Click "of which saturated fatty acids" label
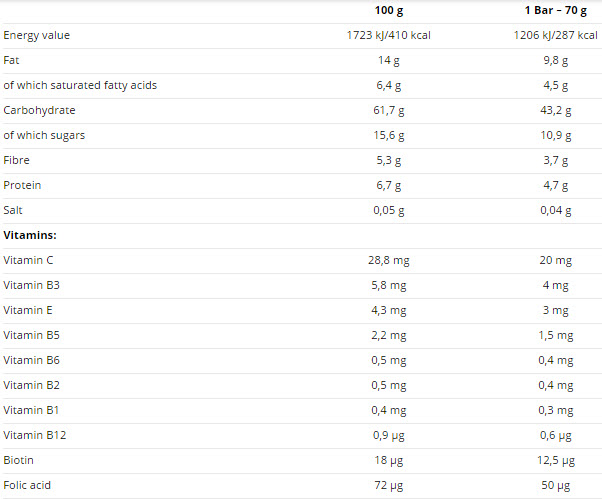 [x=80, y=86]
